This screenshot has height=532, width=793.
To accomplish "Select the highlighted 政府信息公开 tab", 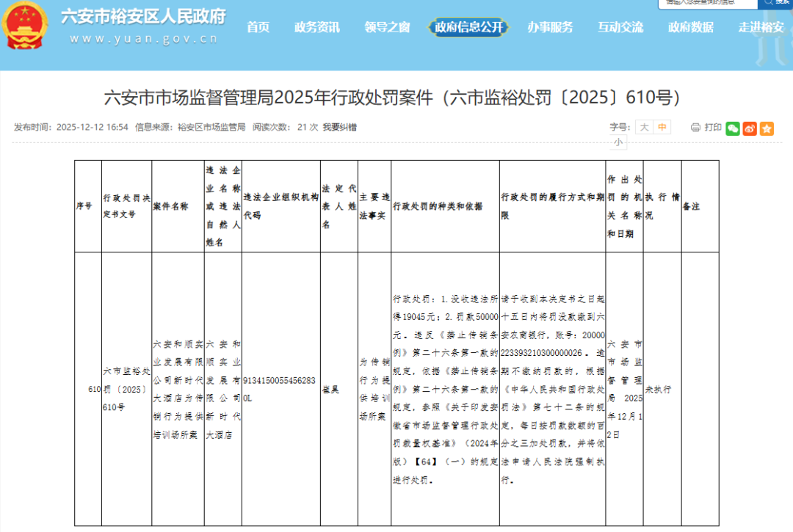I will pos(468,26).
